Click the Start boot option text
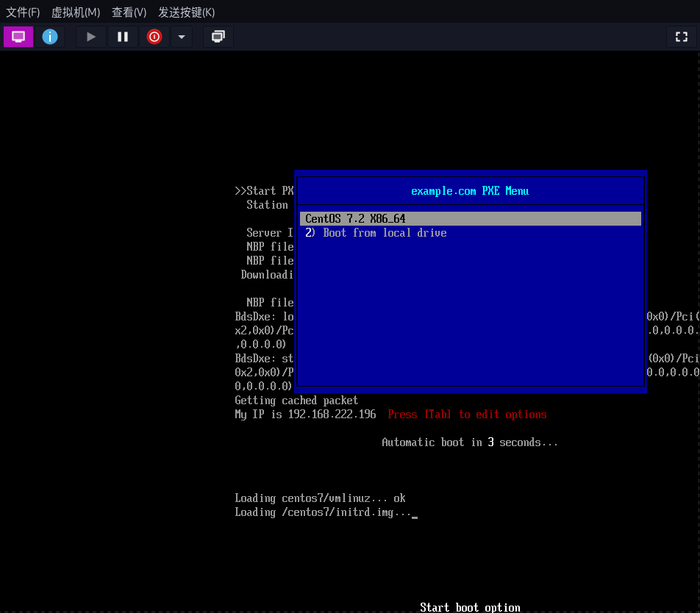 point(470,607)
